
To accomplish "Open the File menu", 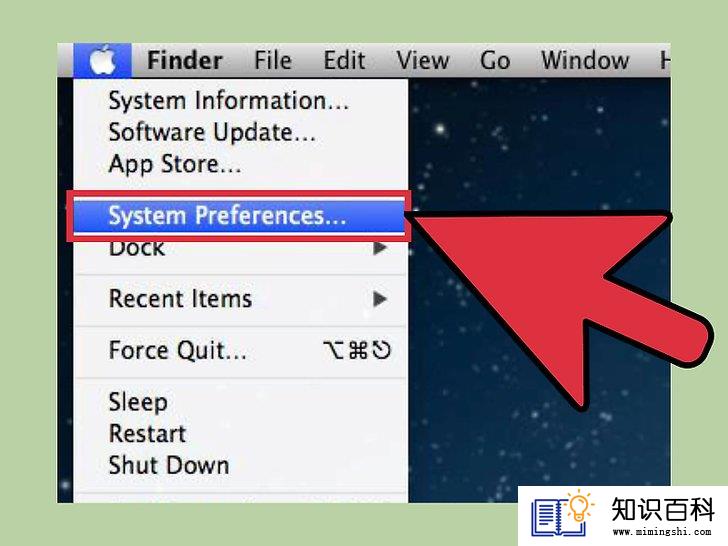I will [x=273, y=60].
